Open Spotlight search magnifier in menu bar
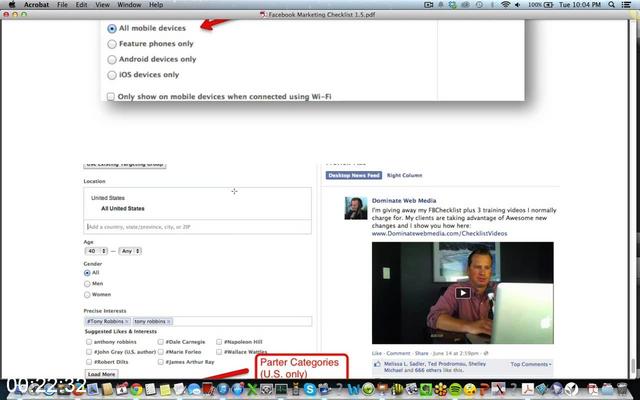The width and height of the screenshot is (640, 400). pos(611,4)
